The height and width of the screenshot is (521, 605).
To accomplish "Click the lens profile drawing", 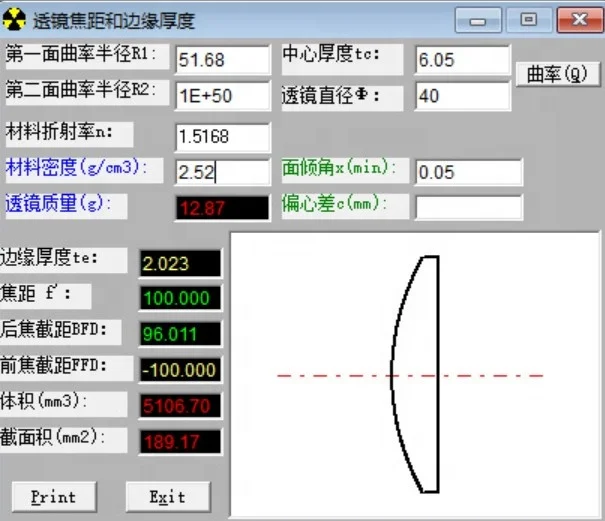I will [x=415, y=374].
